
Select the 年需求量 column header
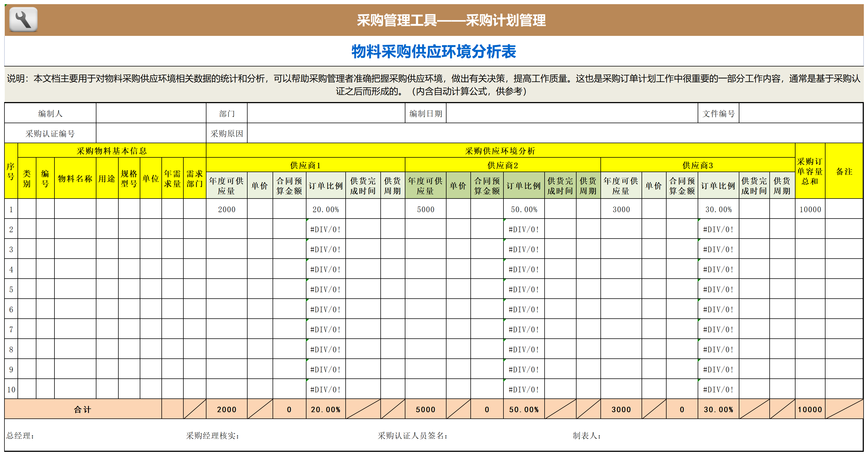point(173,178)
